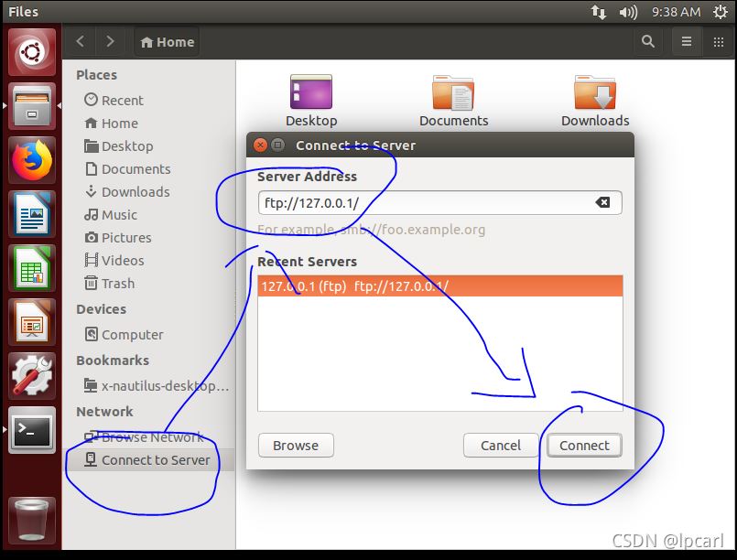Screen dimensions: 737x560
Task: Select the Desktop folder icon
Action: (x=311, y=101)
